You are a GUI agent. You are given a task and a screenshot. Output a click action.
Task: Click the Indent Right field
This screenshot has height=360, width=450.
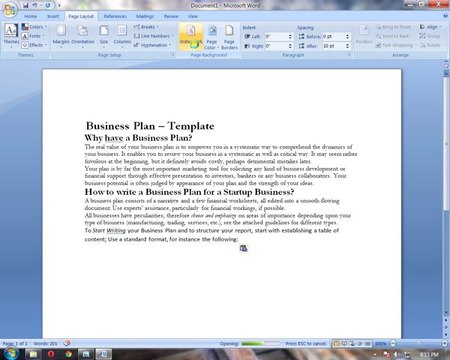coord(277,46)
